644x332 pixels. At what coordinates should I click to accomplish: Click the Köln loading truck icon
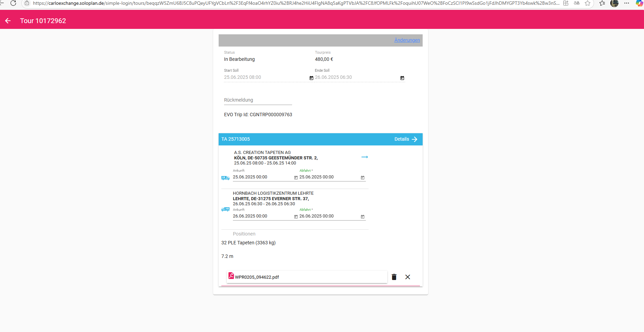[x=225, y=178]
